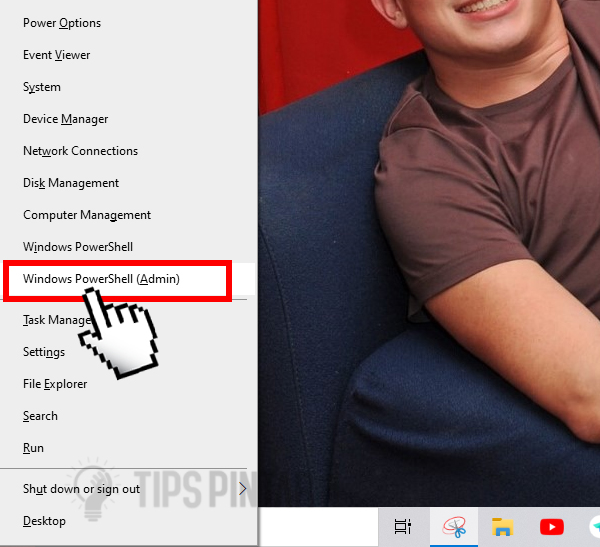600x547 pixels.
Task: Open Windows PowerShell (non-admin)
Action: [128, 247]
